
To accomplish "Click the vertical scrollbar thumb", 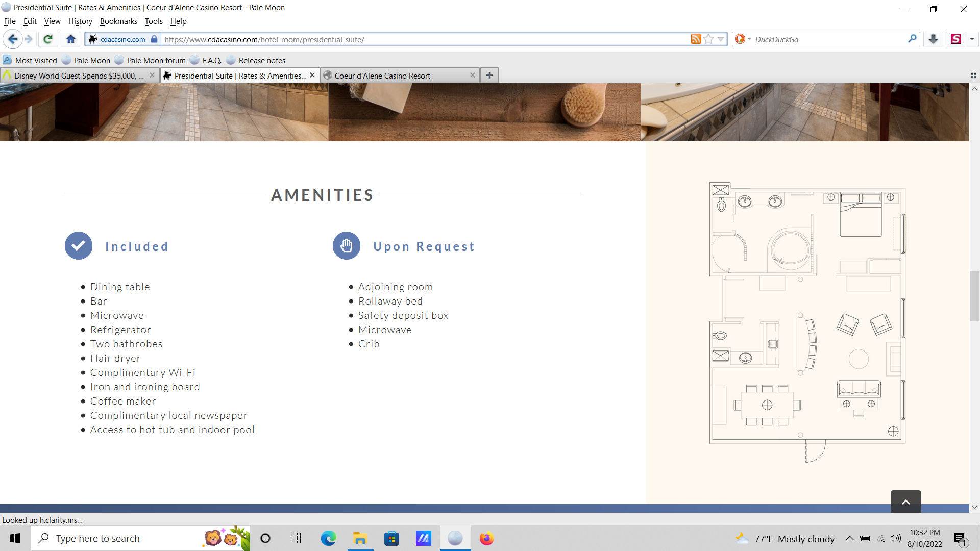I will pyautogui.click(x=974, y=296).
